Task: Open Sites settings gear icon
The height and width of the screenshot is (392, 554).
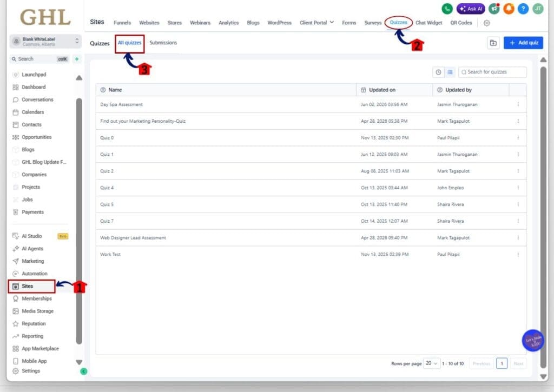Action: click(486, 23)
